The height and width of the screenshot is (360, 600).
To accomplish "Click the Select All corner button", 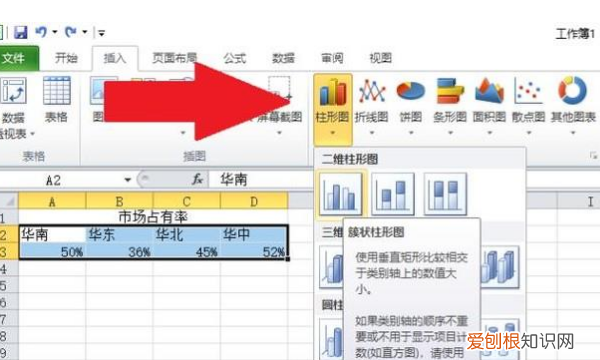I will (9, 201).
